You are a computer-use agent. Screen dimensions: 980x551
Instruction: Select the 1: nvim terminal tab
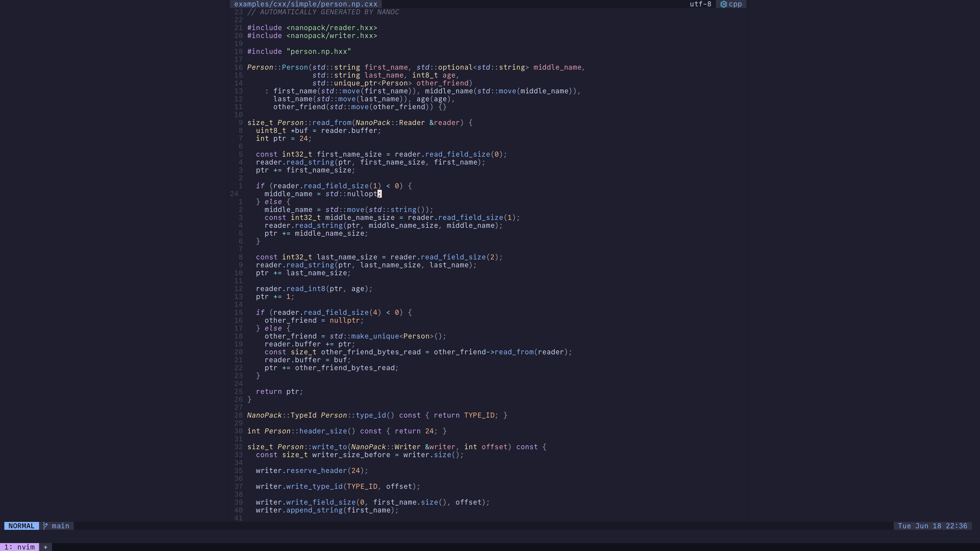pos(19,547)
